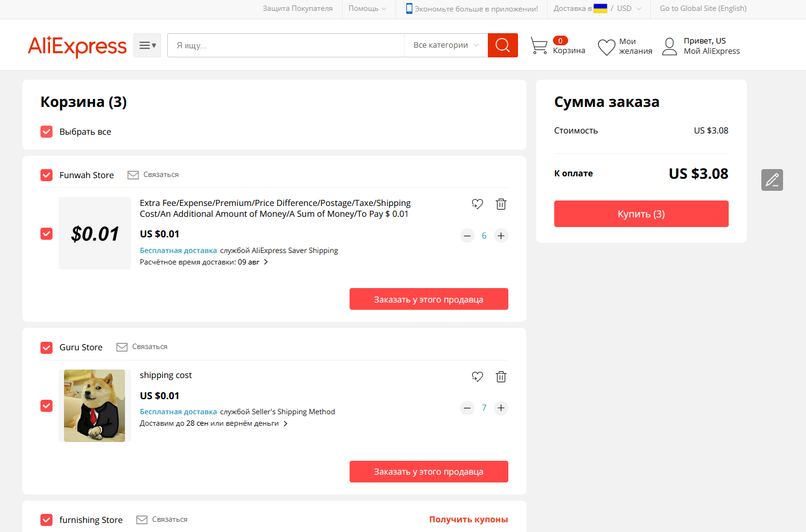Move Extra Fee item to wishlist

pyautogui.click(x=478, y=204)
